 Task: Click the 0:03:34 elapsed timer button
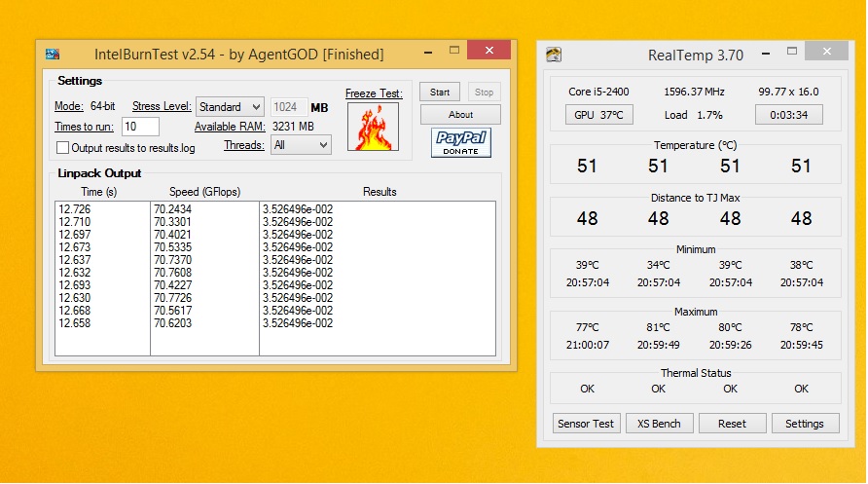click(x=788, y=115)
